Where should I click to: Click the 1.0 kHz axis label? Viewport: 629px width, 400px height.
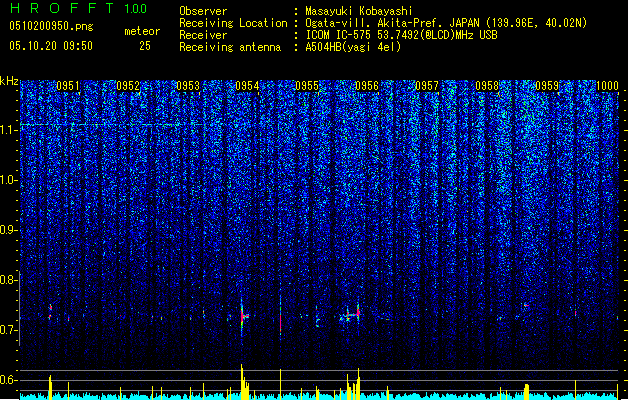(8, 180)
